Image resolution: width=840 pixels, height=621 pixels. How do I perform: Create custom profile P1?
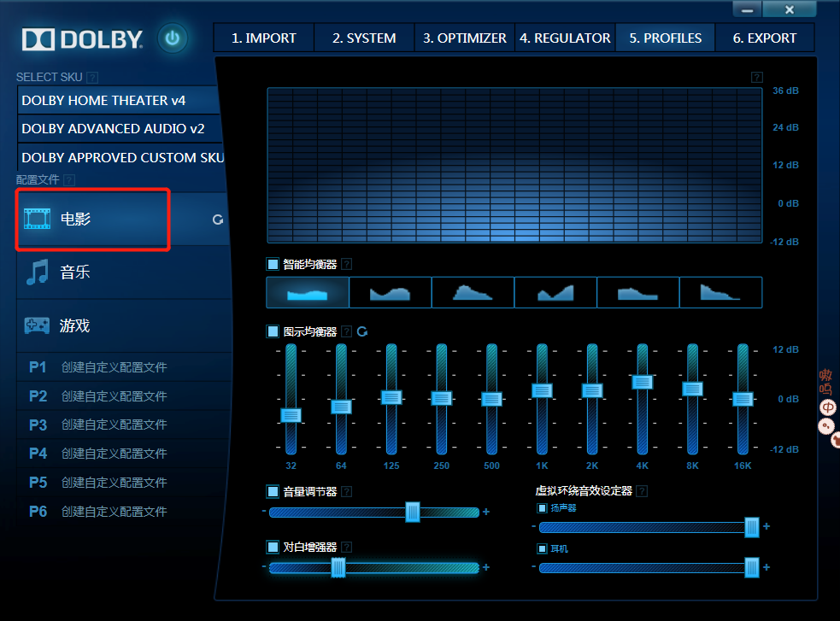123,367
